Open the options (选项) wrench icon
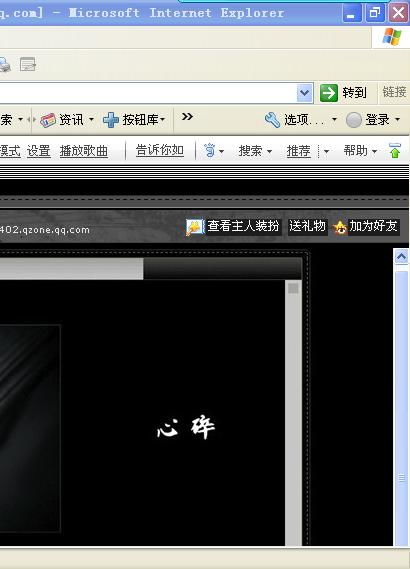 272,120
